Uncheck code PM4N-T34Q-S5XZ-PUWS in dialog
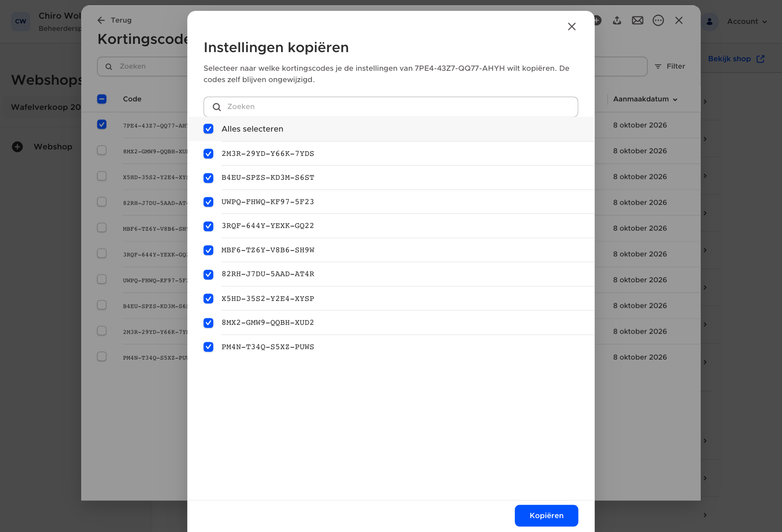Screen dimensions: 782x532 tap(209, 347)
